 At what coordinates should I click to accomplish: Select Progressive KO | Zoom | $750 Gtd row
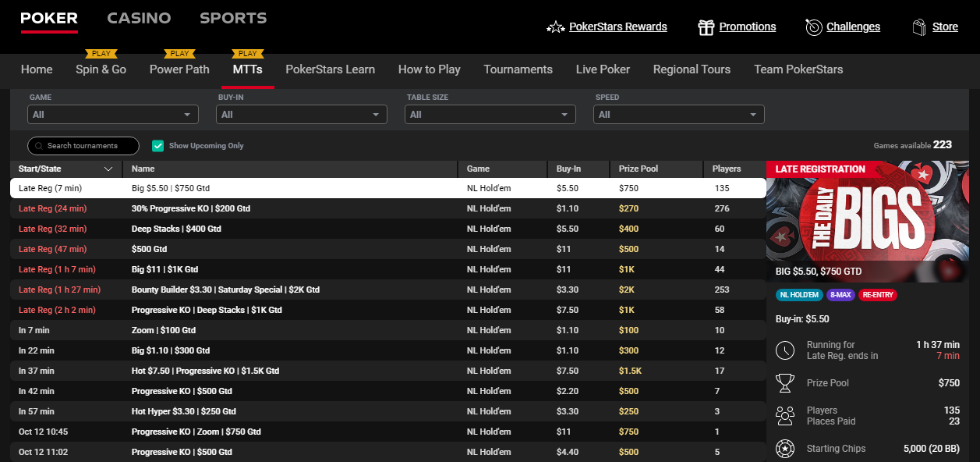[387, 432]
